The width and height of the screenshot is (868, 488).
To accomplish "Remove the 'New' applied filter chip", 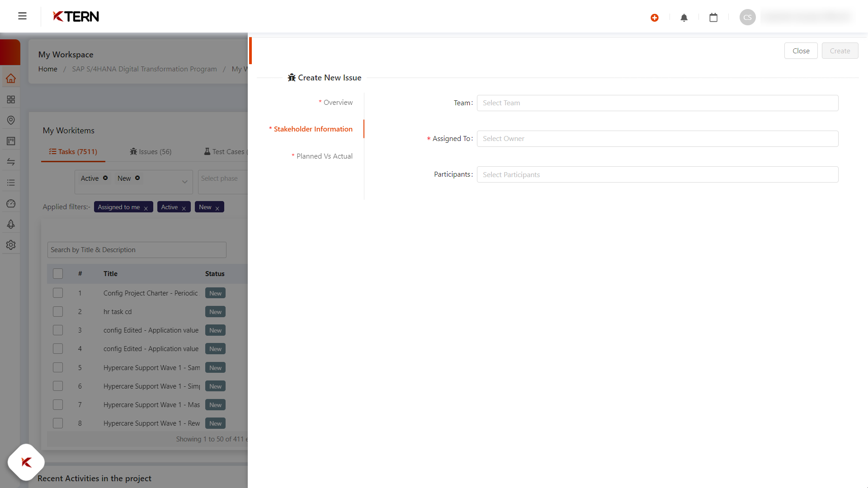I will point(217,208).
